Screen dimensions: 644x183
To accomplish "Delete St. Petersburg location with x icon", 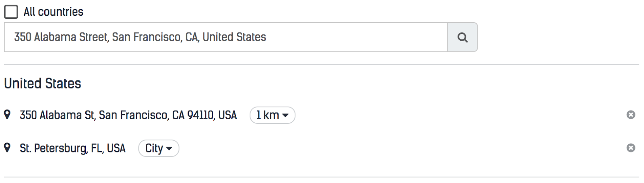I will (x=631, y=148).
